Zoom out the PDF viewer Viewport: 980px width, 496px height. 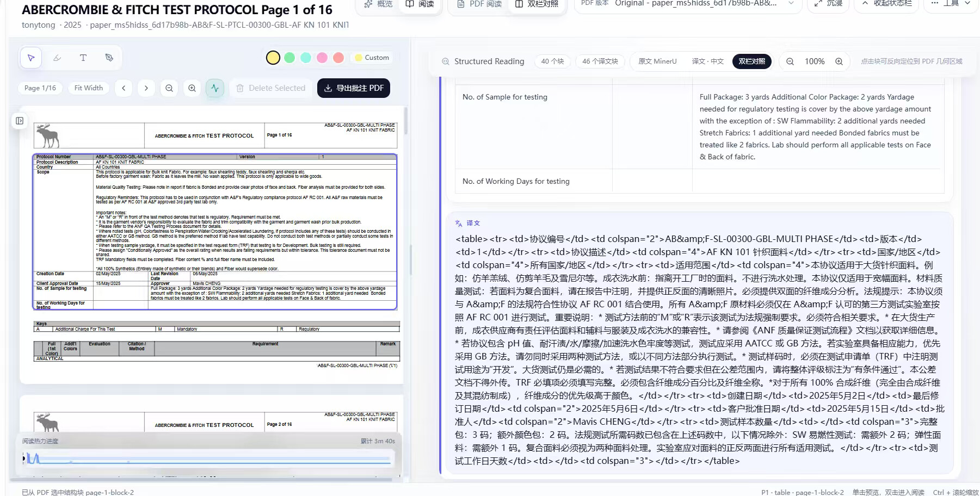pos(169,88)
